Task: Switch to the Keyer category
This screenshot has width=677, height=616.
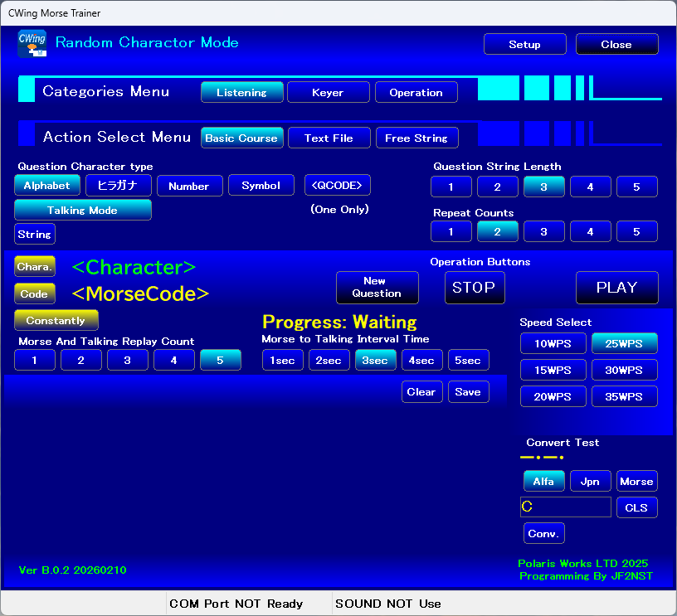Action: coord(328,93)
